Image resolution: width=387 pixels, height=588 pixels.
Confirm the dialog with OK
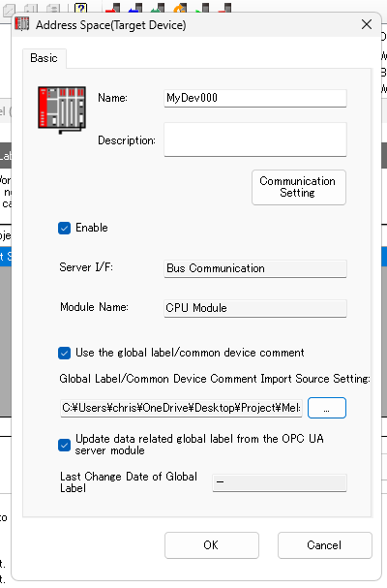pos(211,544)
